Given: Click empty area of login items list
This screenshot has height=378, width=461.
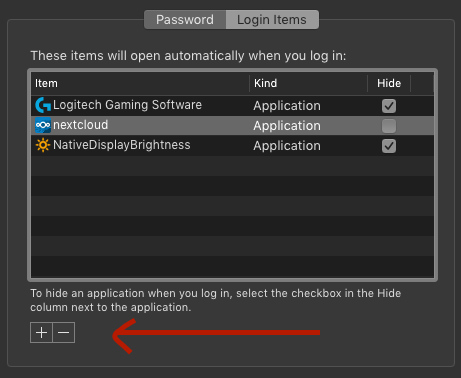Looking at the screenshot, I should 232,217.
